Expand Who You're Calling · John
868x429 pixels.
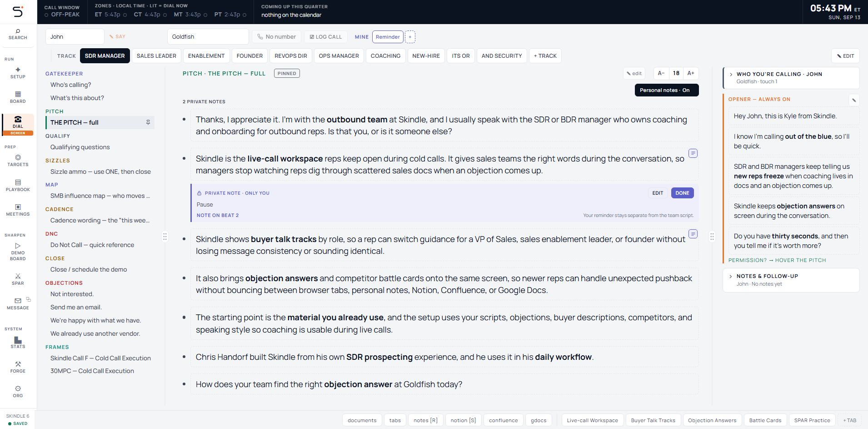click(x=791, y=78)
